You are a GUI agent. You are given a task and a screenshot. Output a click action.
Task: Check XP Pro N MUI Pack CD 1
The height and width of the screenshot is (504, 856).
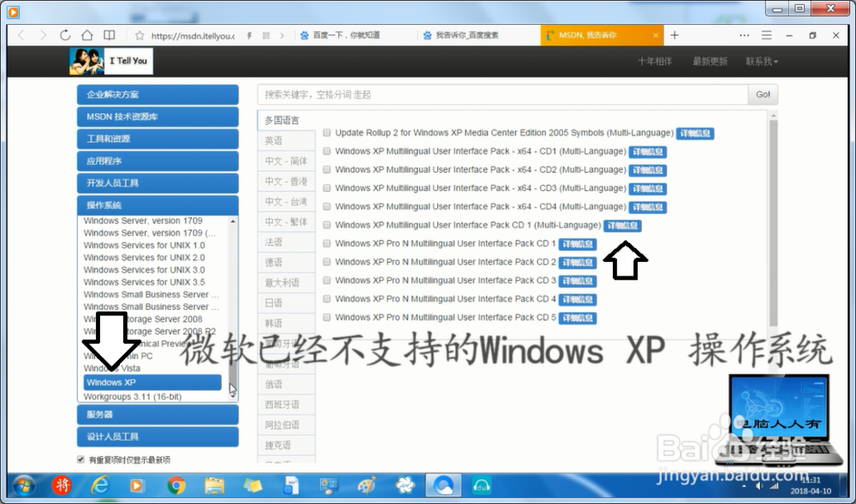(327, 244)
